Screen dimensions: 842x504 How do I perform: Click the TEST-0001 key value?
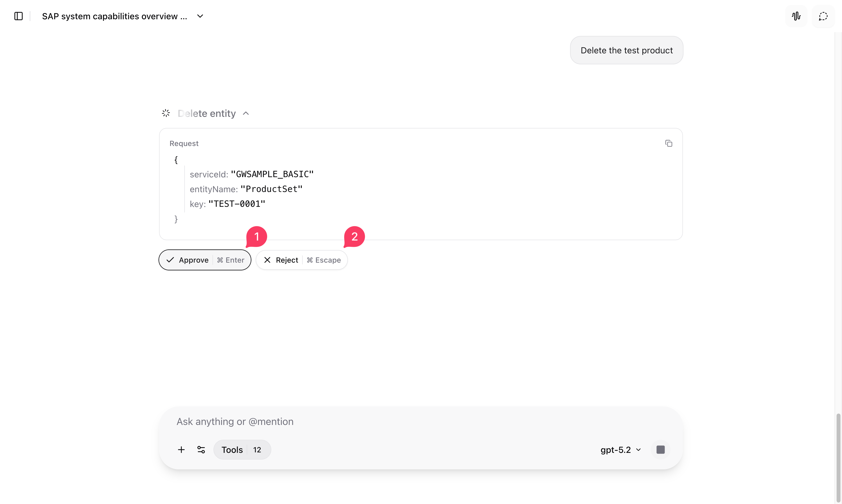[237, 204]
